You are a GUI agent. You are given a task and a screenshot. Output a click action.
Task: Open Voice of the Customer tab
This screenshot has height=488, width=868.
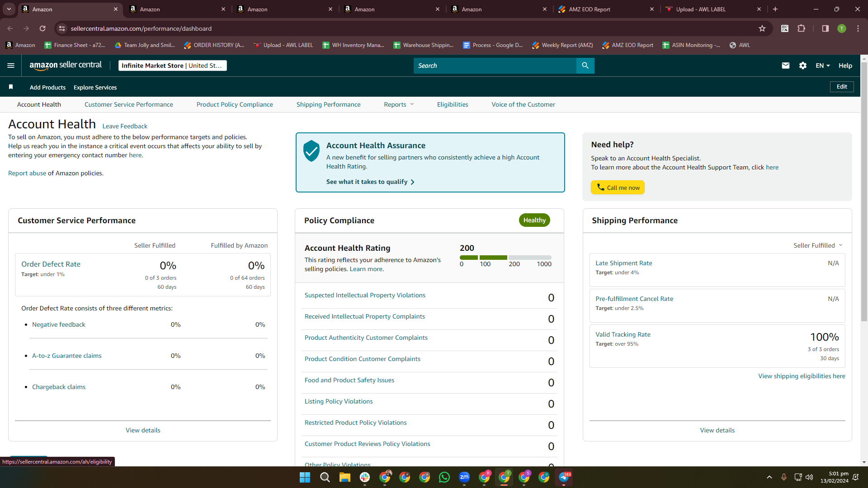click(x=524, y=104)
